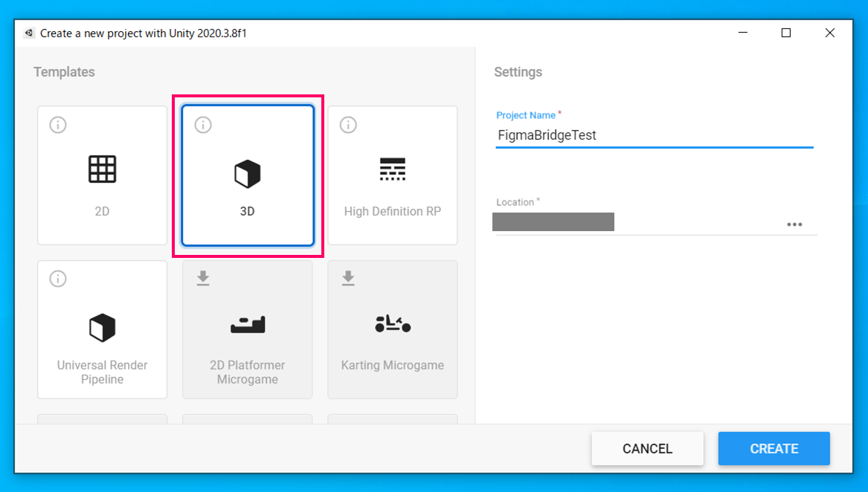This screenshot has height=492, width=868.
Task: Click the Karting Microgame kart icon
Action: point(393,324)
